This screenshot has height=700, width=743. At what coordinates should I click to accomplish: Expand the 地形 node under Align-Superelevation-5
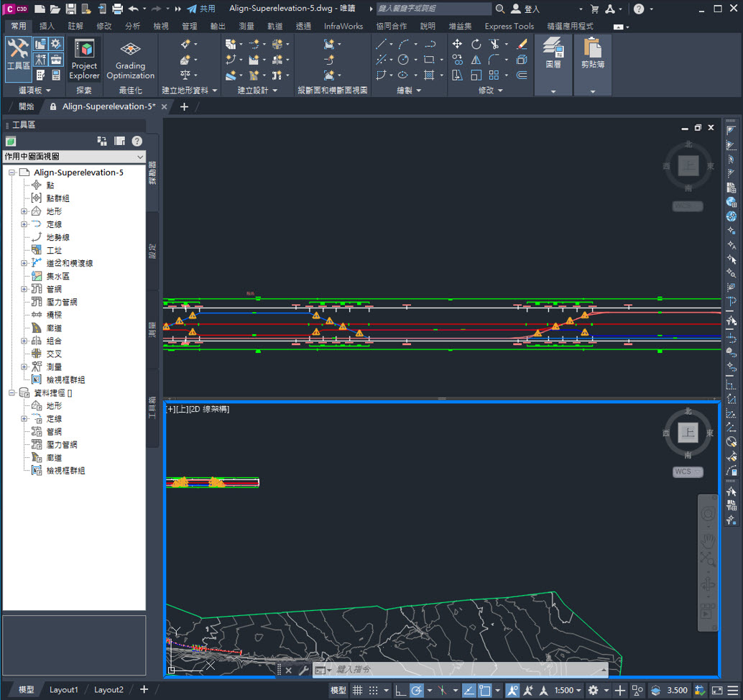(24, 211)
